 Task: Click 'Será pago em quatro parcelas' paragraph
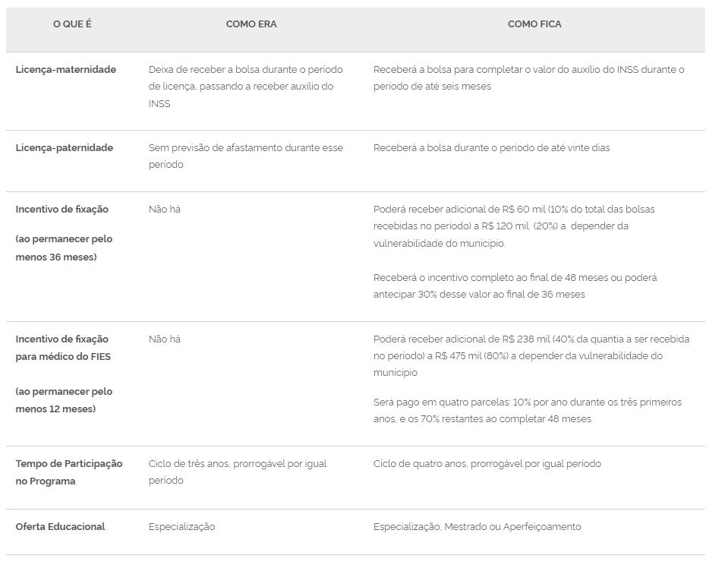(x=528, y=411)
